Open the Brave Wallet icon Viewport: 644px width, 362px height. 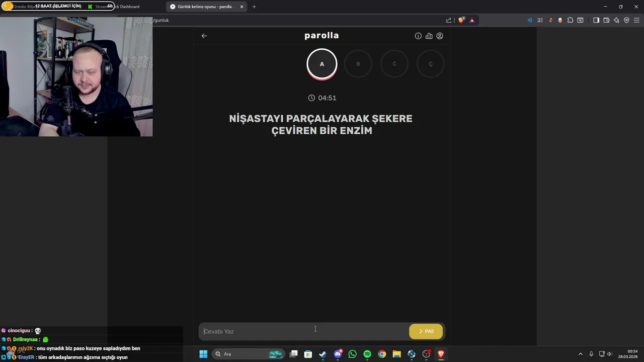point(606,20)
